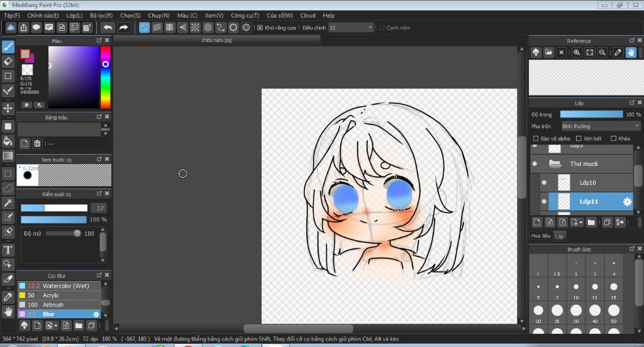
Task: Click the canvas horizontal scrollbar
Action: click(298, 329)
